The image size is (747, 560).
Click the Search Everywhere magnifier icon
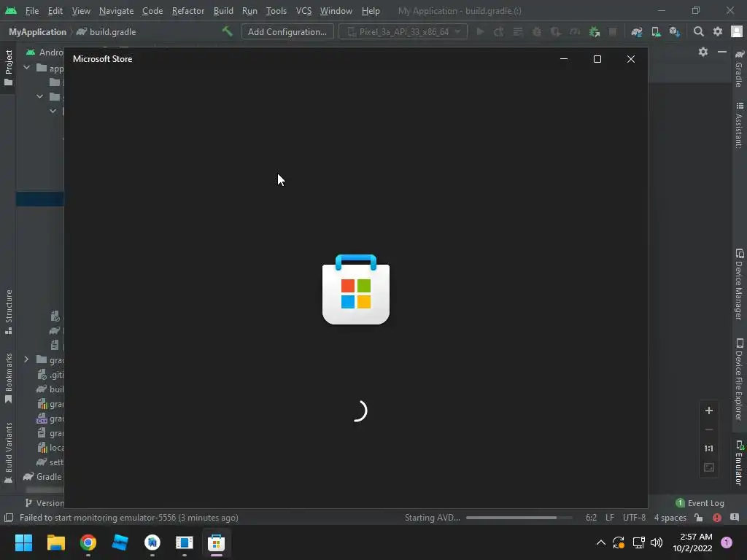[x=698, y=32]
